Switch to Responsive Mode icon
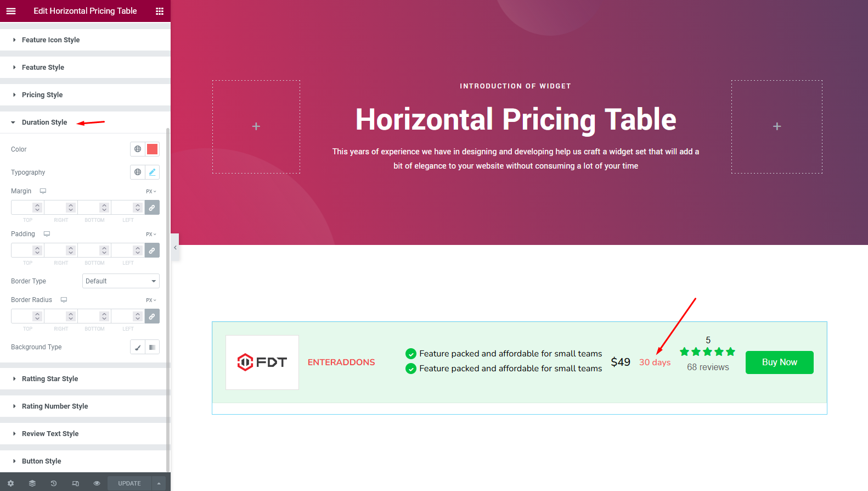Viewport: 868px width, 491px height. click(x=75, y=483)
